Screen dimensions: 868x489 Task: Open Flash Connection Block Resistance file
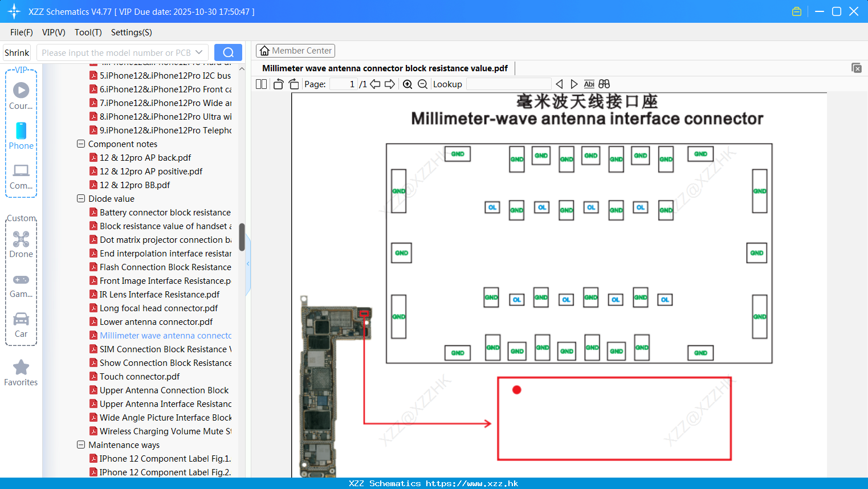pyautogui.click(x=161, y=267)
